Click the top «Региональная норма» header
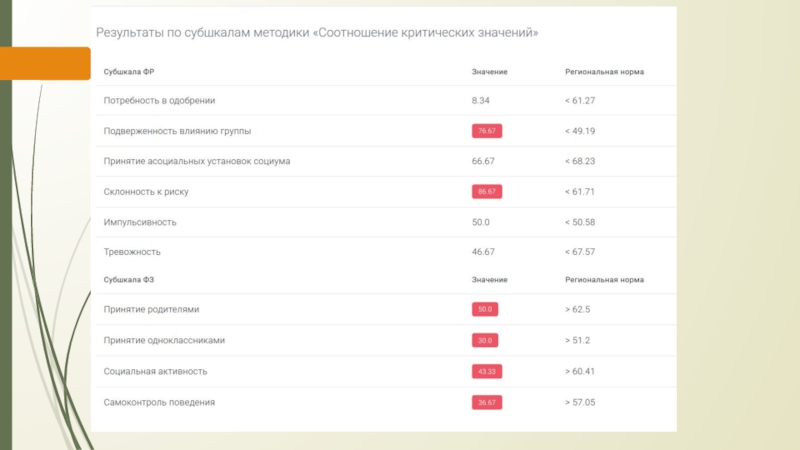This screenshot has height=450, width=800. [604, 72]
